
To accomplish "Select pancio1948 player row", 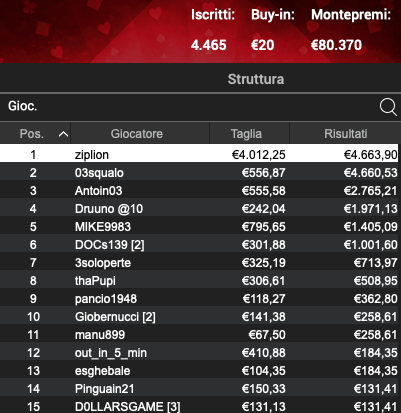I will point(200,299).
